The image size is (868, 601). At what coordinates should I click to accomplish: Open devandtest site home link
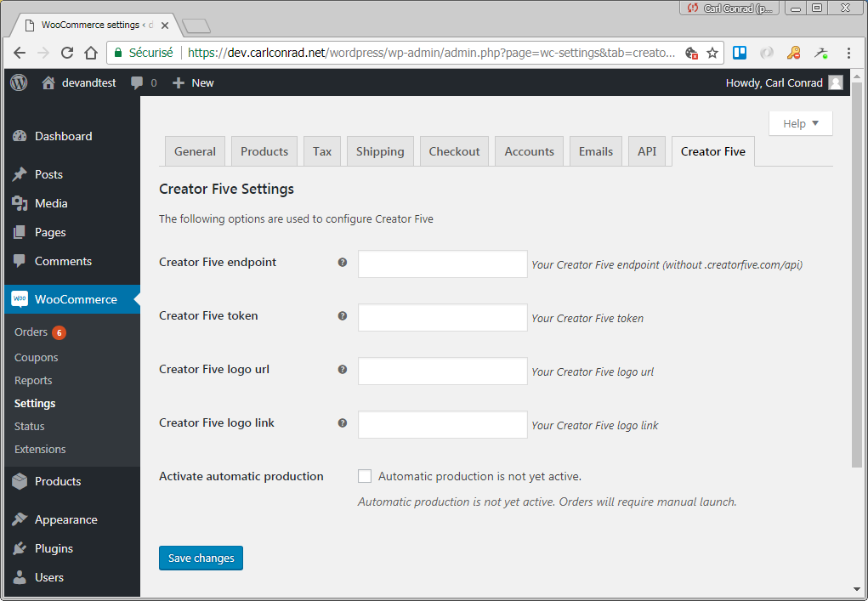point(79,83)
